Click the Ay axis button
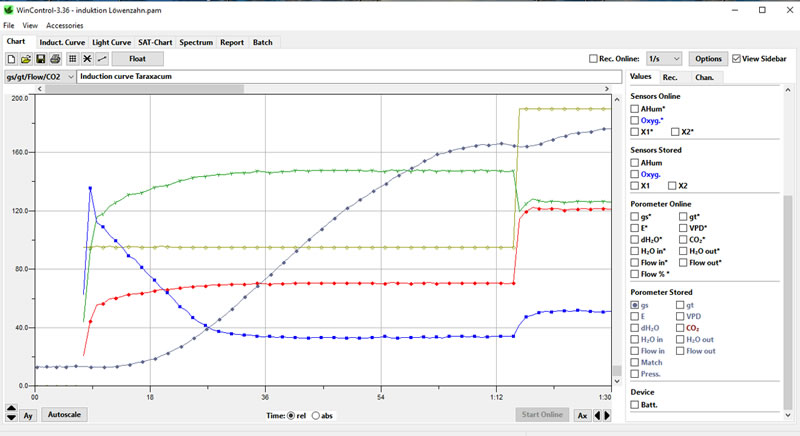 click(x=29, y=414)
